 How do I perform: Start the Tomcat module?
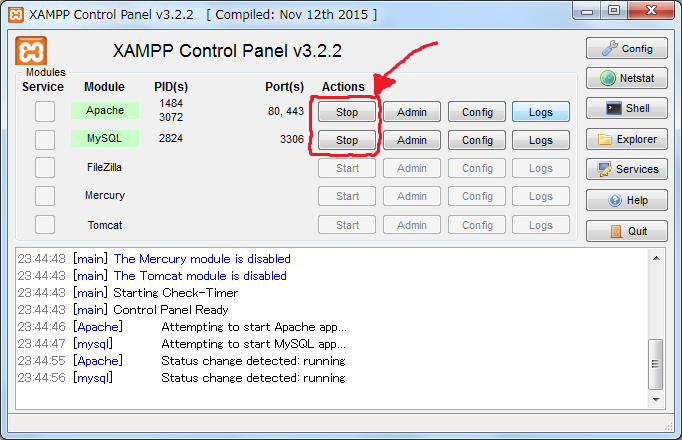(x=347, y=225)
